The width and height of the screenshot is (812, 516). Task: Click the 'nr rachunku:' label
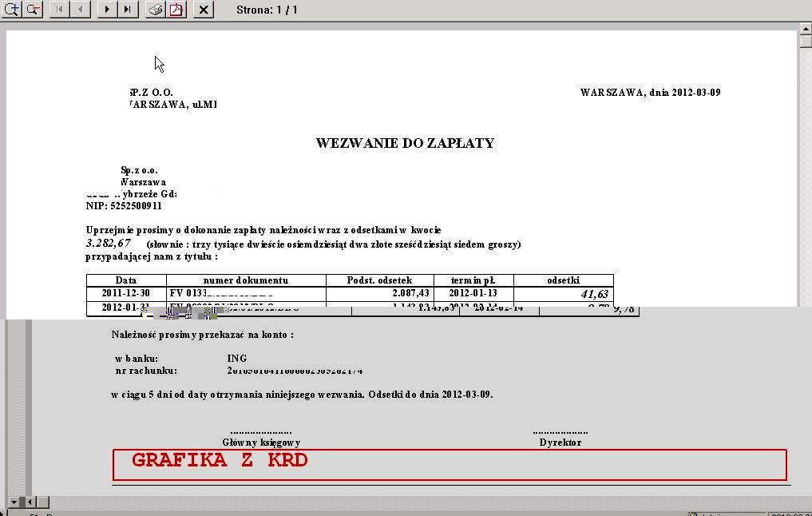pos(146,371)
